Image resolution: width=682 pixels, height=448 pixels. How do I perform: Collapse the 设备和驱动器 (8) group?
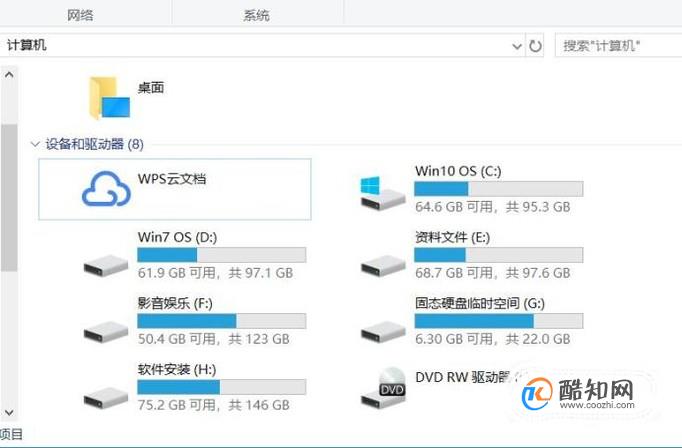point(35,144)
